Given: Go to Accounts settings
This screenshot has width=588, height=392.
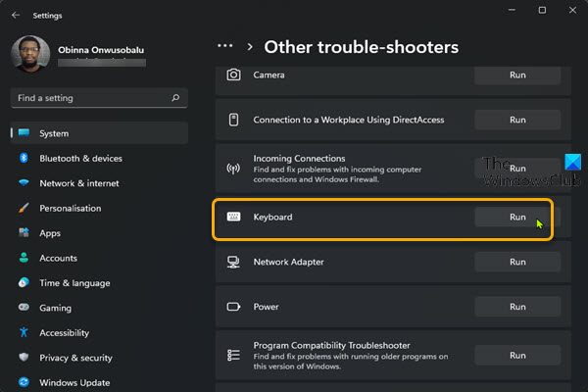Looking at the screenshot, I should click(58, 258).
